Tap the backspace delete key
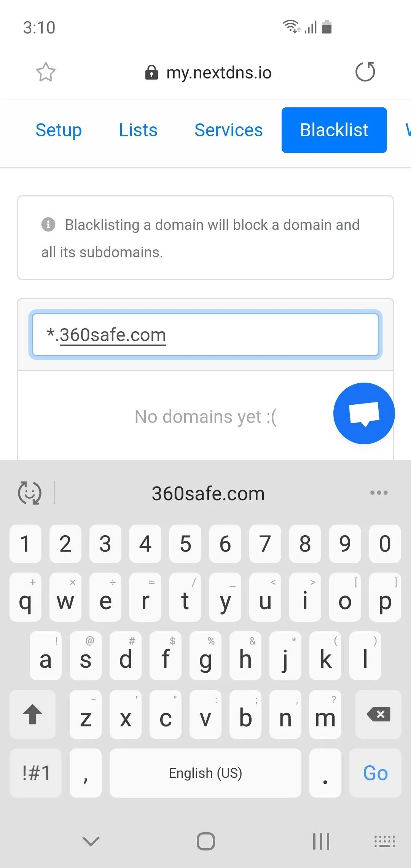This screenshot has width=411, height=868. tap(378, 714)
